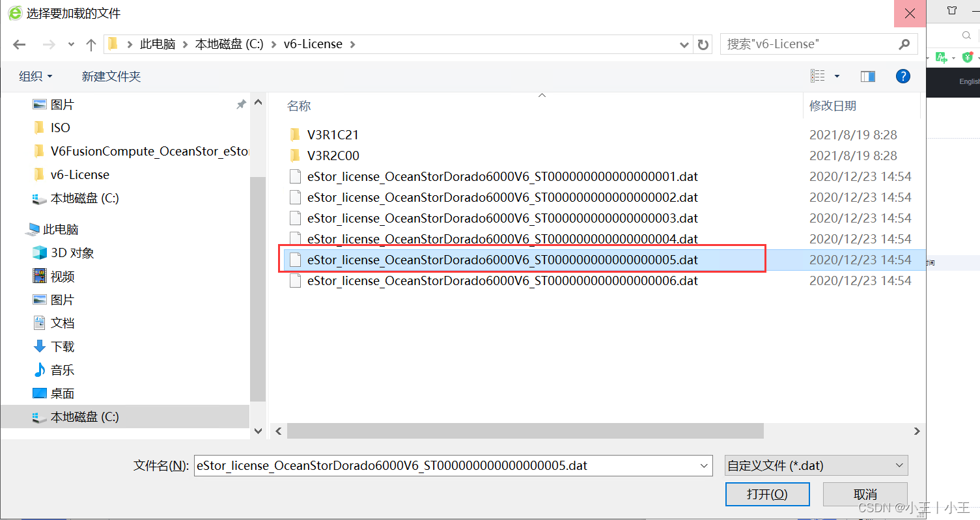Click the V3R2C00 folder icon

(295, 156)
